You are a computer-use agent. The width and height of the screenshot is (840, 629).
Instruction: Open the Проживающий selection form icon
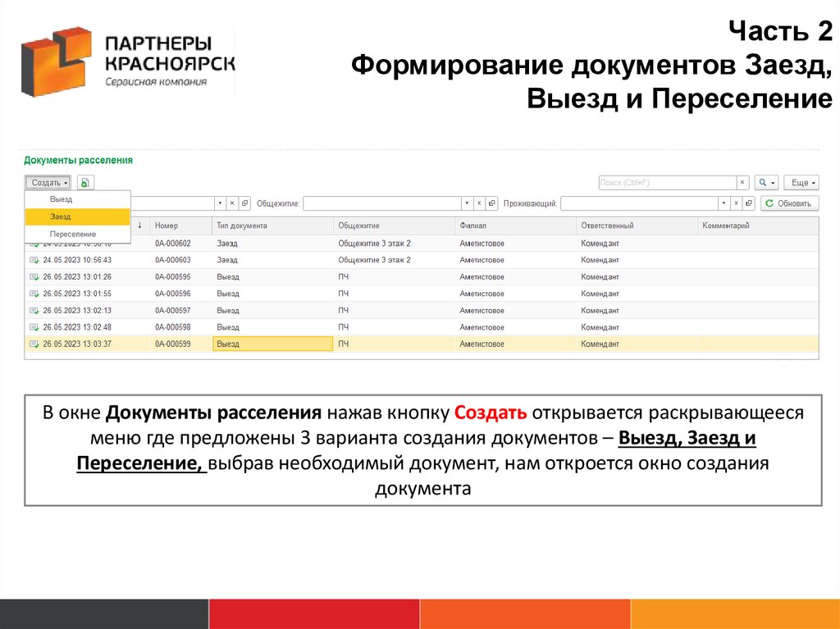coord(749,203)
